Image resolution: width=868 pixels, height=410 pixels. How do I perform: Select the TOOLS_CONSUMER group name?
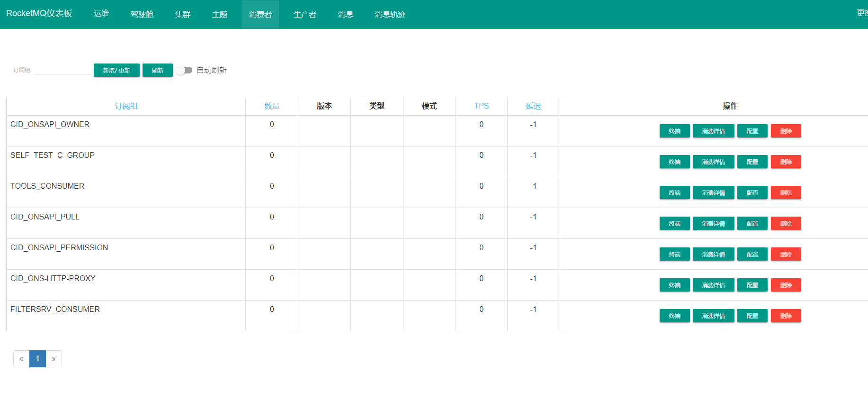47,186
